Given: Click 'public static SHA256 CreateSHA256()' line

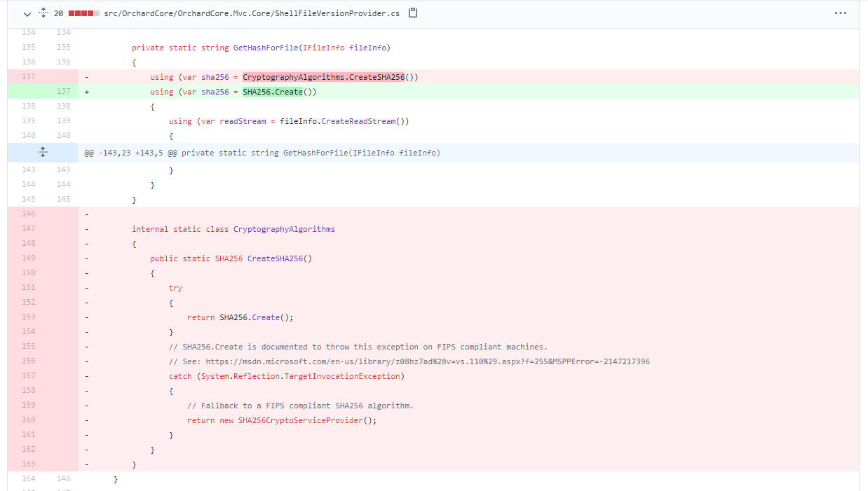Looking at the screenshot, I should (231, 258).
